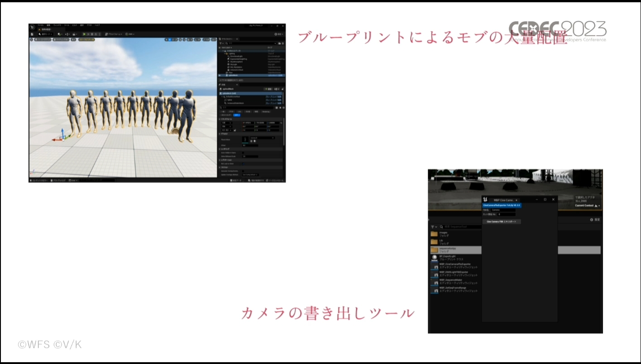This screenshot has height=364, width=641.
Task: Open the ヘルプ menu
Action: click(x=97, y=25)
